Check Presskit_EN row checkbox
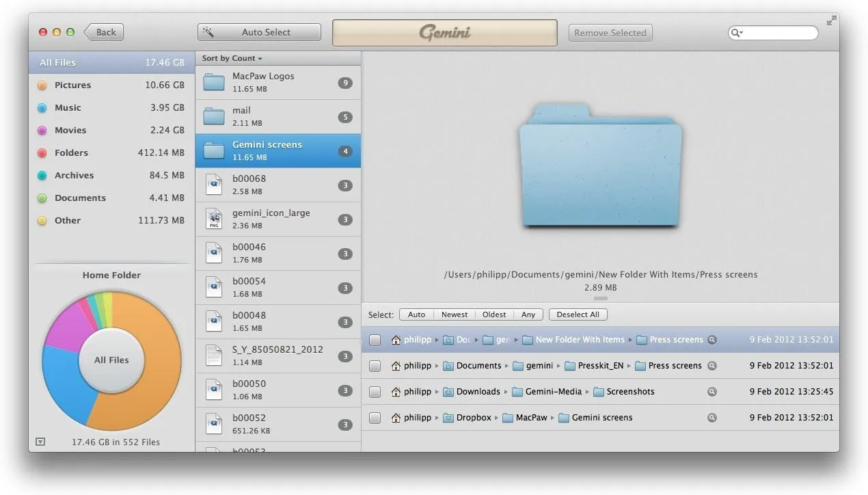 click(375, 366)
